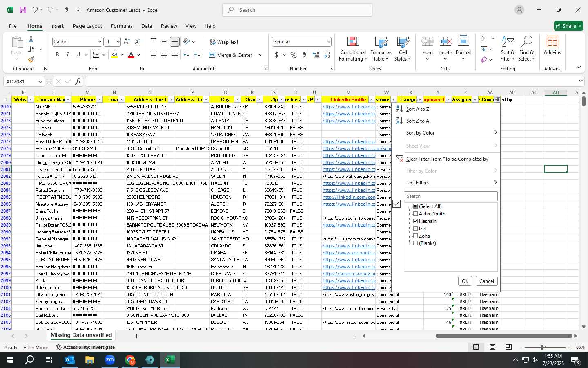Click the Fill Color swatch
This screenshot has width=588, height=368.
(114, 55)
